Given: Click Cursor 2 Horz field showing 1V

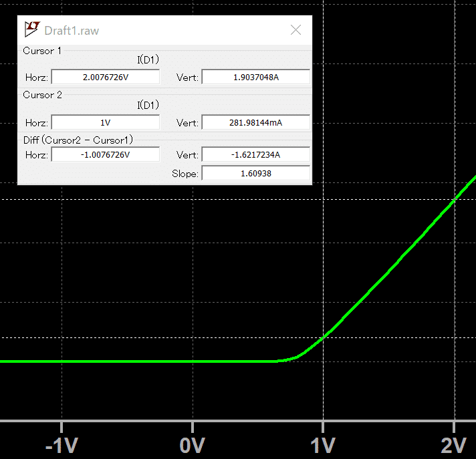Looking at the screenshot, I should (x=106, y=122).
